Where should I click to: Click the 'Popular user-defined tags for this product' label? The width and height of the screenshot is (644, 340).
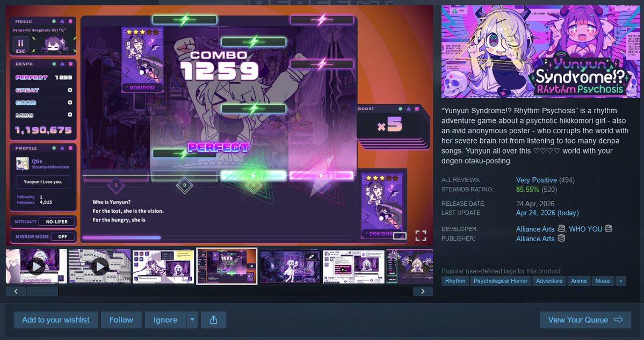click(x=501, y=271)
